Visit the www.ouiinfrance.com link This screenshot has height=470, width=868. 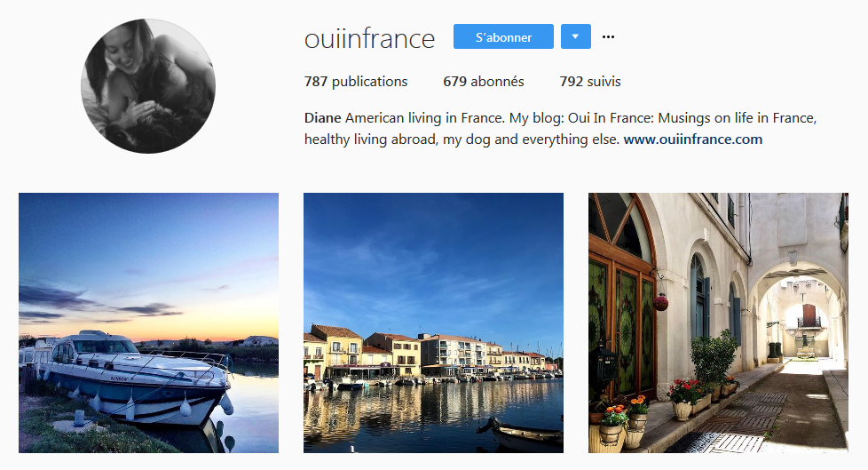[x=693, y=139]
